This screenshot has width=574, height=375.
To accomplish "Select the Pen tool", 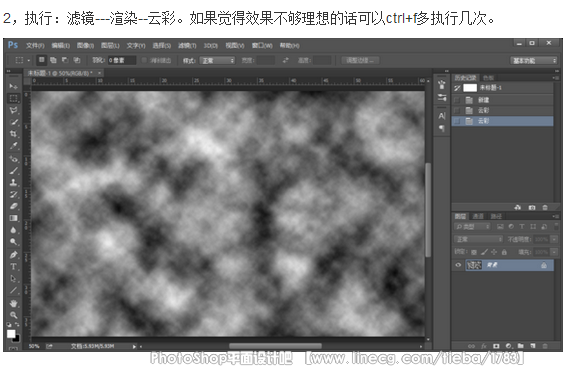I will pyautogui.click(x=13, y=255).
